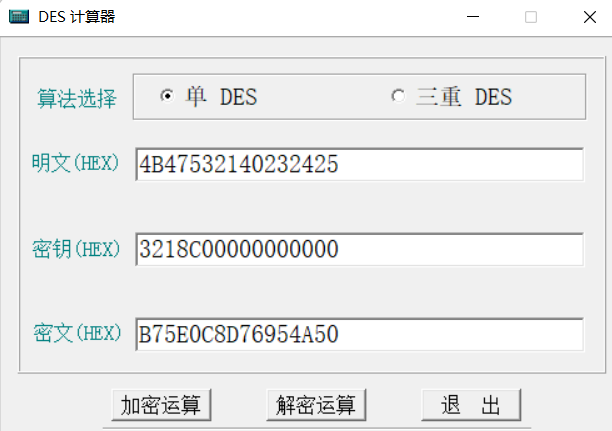Run decryption with the 解密运算 button
The image size is (612, 431).
pos(316,405)
